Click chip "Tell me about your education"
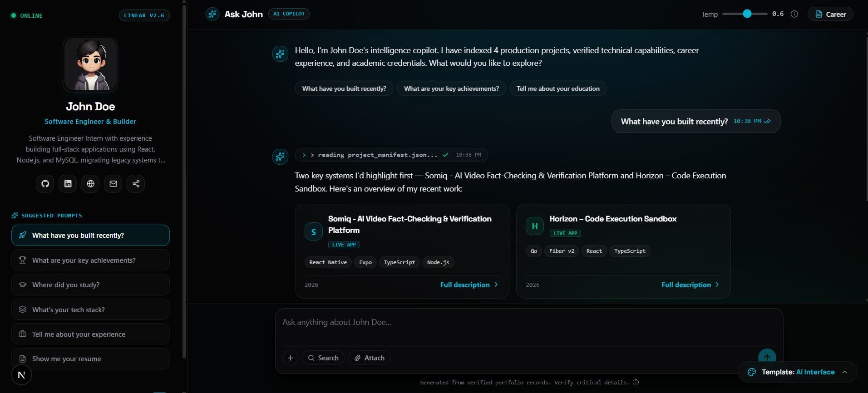The height and width of the screenshot is (393, 868). pyautogui.click(x=558, y=88)
